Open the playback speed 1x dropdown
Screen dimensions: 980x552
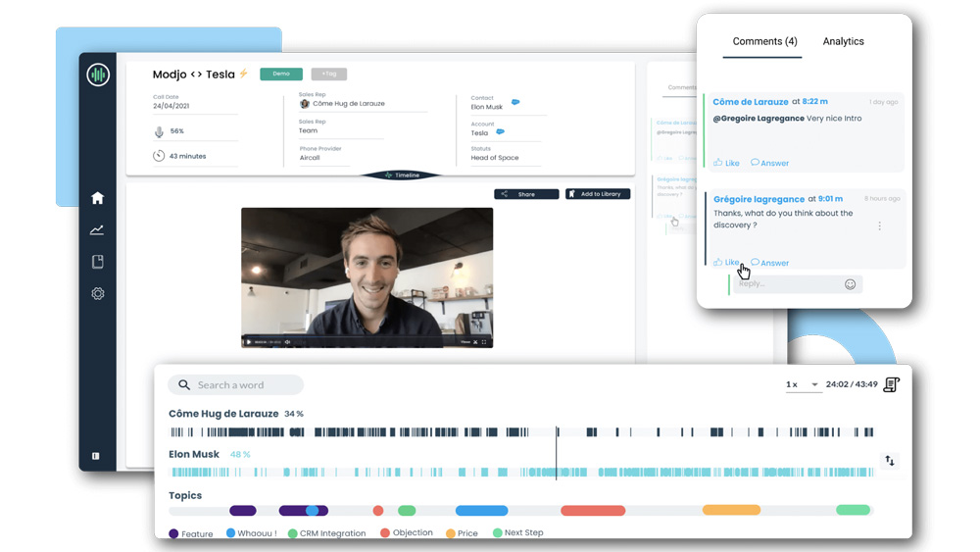(x=802, y=384)
